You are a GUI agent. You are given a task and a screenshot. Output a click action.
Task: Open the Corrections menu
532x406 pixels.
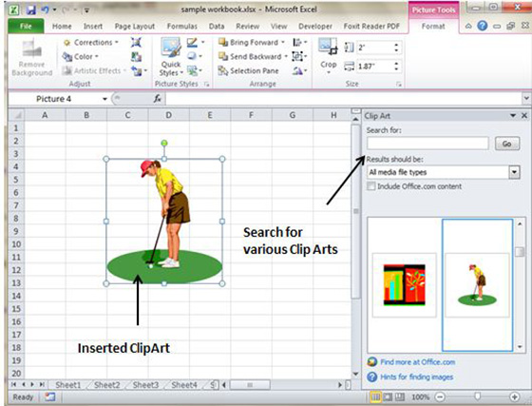(91, 43)
